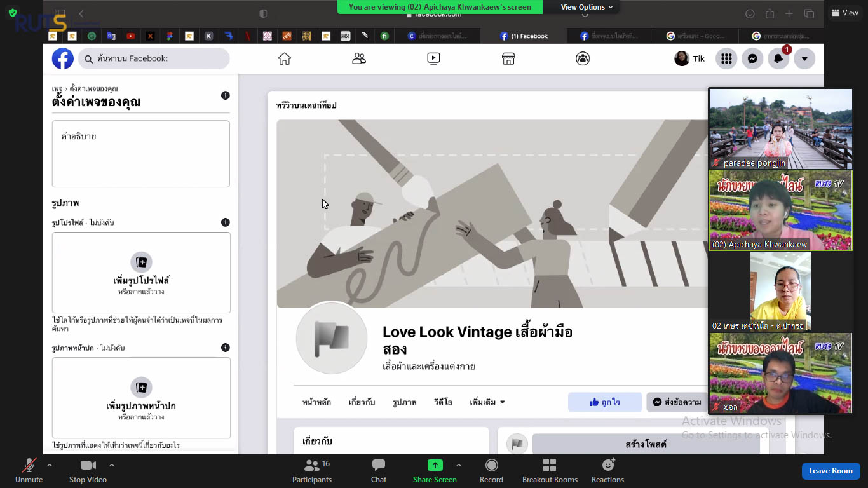Select the 02 เกษร participant video thumbnail

(780, 292)
